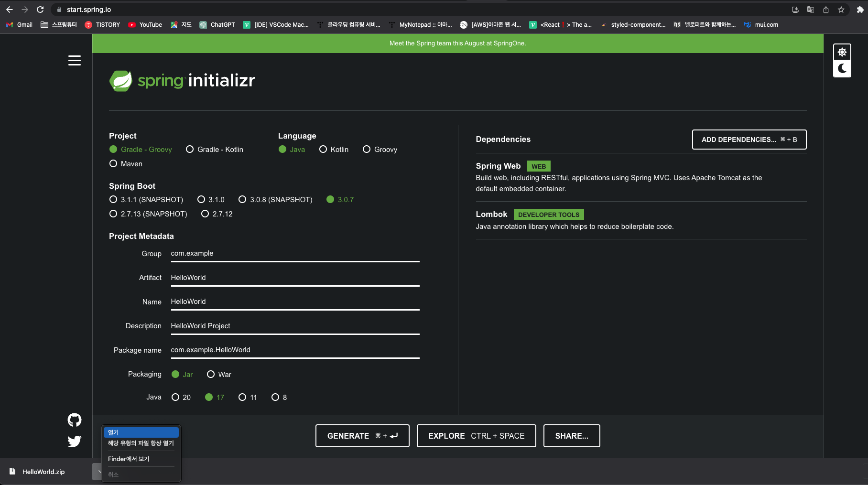Select War packaging
Image resolution: width=868 pixels, height=485 pixels.
coord(219,375)
